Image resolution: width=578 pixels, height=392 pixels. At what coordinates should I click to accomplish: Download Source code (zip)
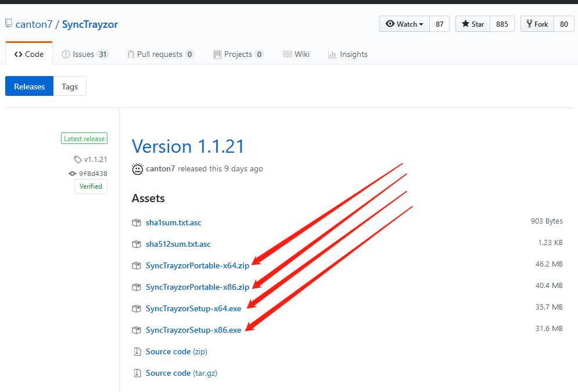177,351
